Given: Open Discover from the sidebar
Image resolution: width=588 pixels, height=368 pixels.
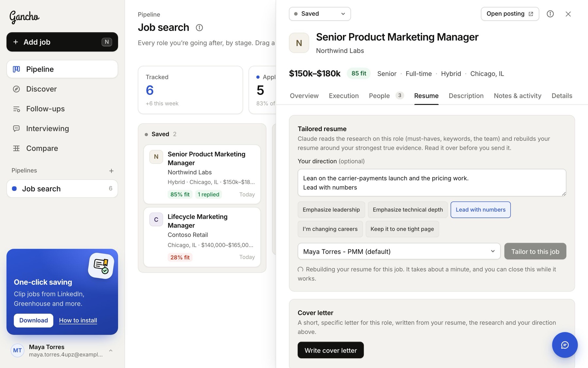Looking at the screenshot, I should tap(62, 89).
